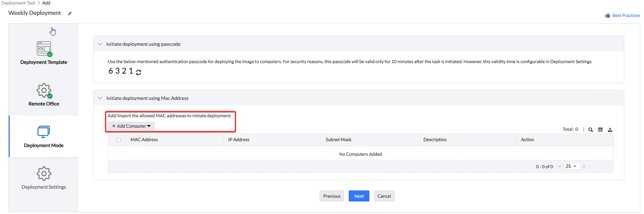This screenshot has width=644, height=214.
Task: Collapse the Mac Address deployment section
Action: pos(100,98)
